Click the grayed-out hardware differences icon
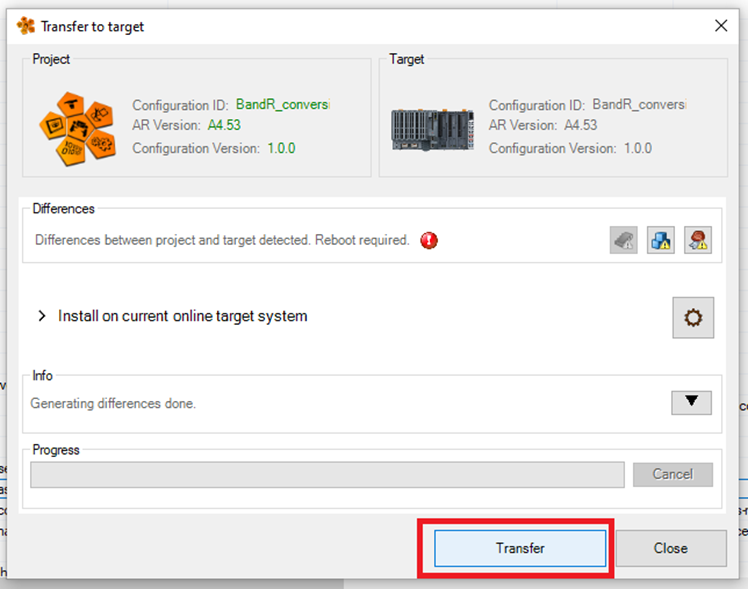 (x=624, y=240)
